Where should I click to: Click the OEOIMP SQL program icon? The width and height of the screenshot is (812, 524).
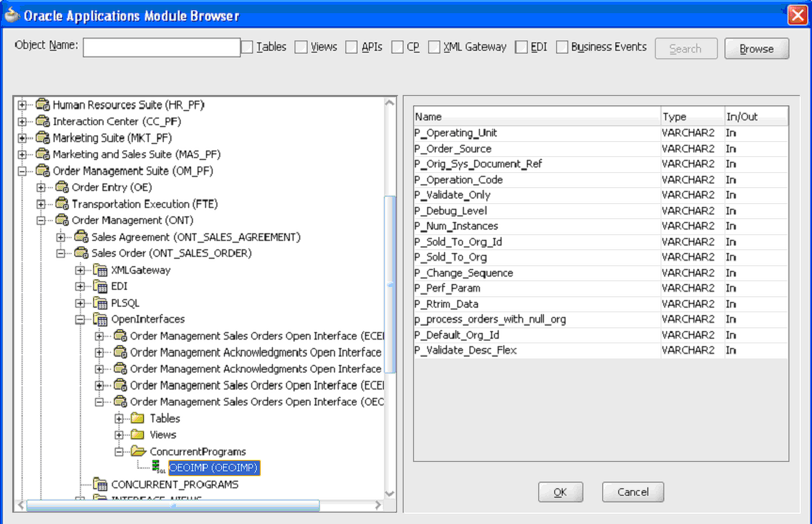(x=158, y=467)
